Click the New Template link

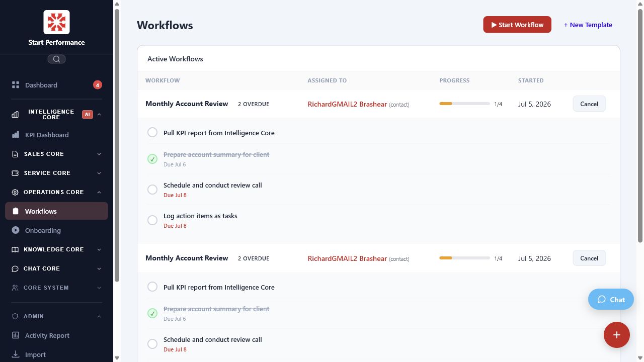pos(588,25)
